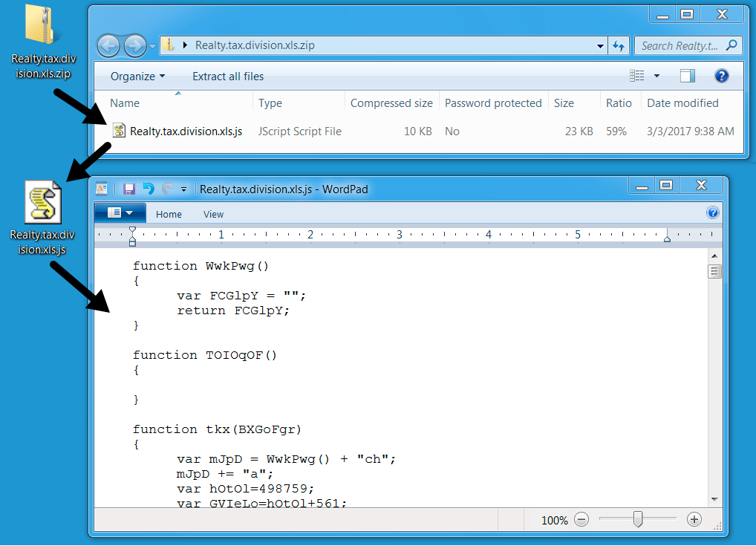The height and width of the screenshot is (546, 756).
Task: Sort by Name column header
Action: coord(125,103)
